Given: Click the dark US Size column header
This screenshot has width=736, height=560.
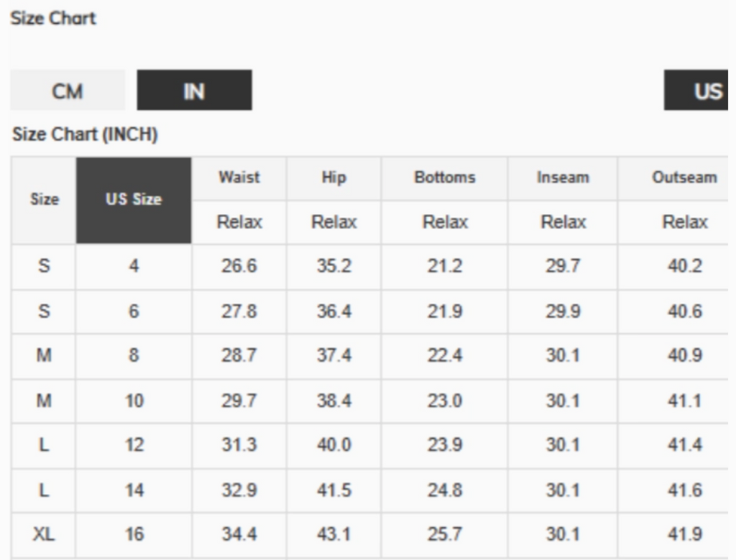Looking at the screenshot, I should (x=134, y=200).
